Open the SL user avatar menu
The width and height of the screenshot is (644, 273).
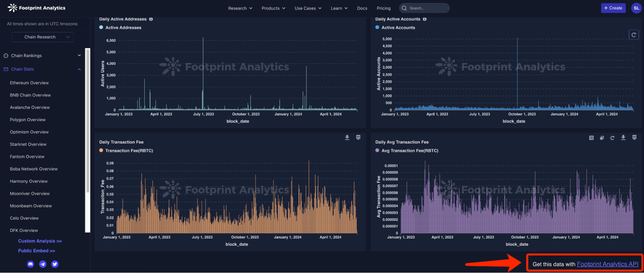(636, 8)
